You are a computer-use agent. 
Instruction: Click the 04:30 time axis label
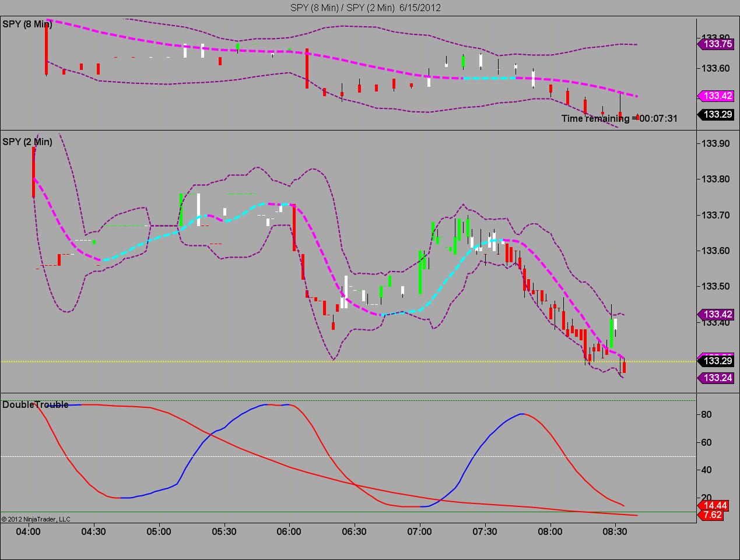click(93, 531)
